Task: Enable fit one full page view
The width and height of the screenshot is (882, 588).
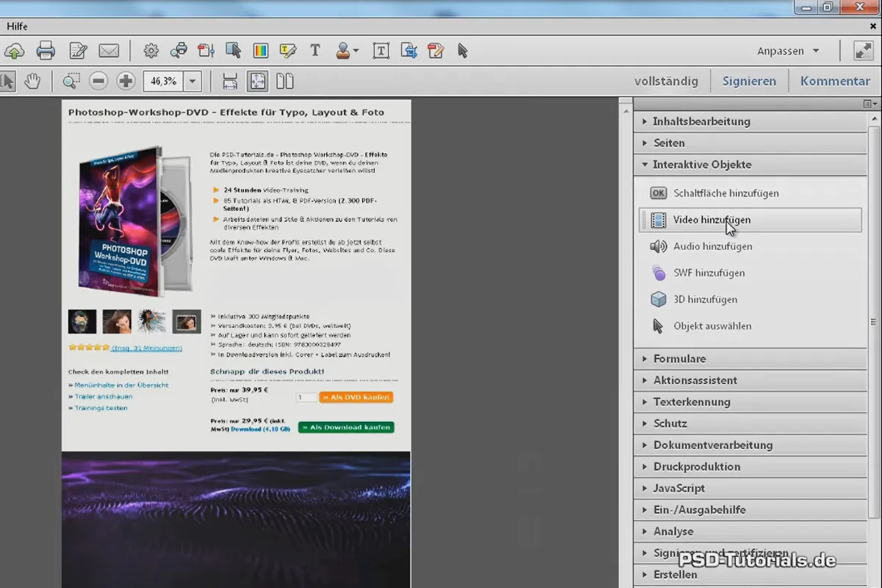Action: [257, 81]
